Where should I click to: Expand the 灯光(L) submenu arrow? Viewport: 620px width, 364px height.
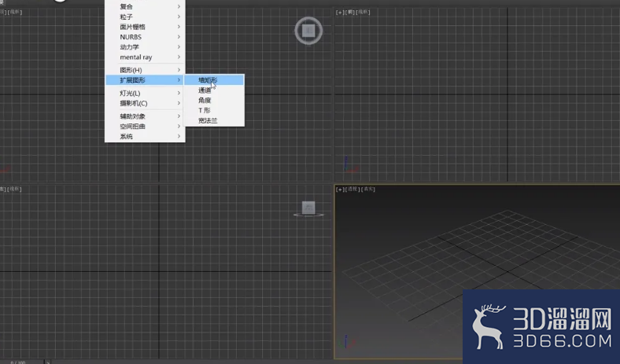pos(179,93)
